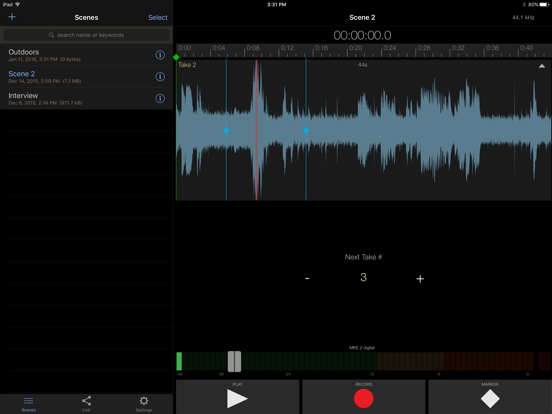This screenshot has width=552, height=414.
Task: Click the 44s duration label
Action: click(363, 65)
